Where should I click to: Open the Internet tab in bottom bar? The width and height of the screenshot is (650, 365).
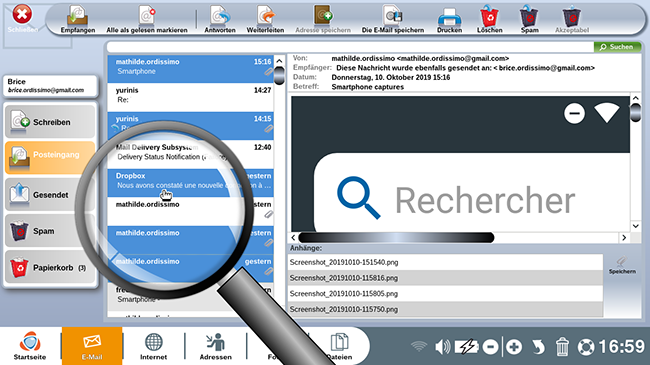(x=153, y=346)
